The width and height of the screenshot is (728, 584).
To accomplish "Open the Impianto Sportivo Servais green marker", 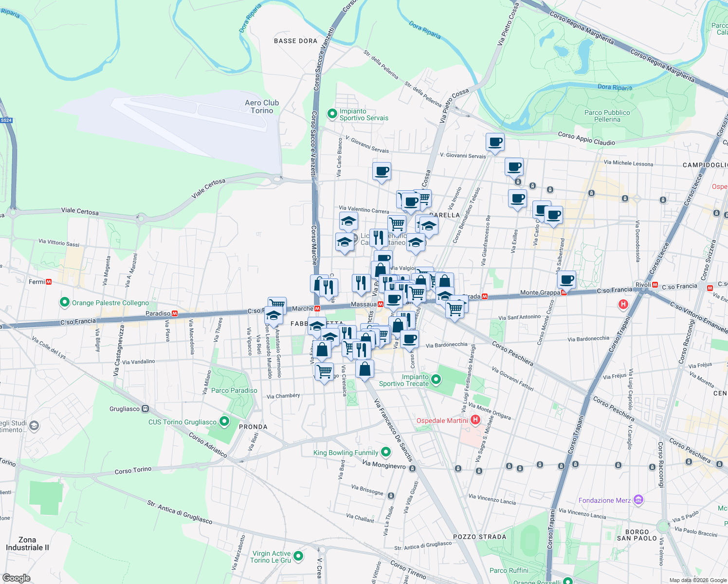I will coord(331,113).
